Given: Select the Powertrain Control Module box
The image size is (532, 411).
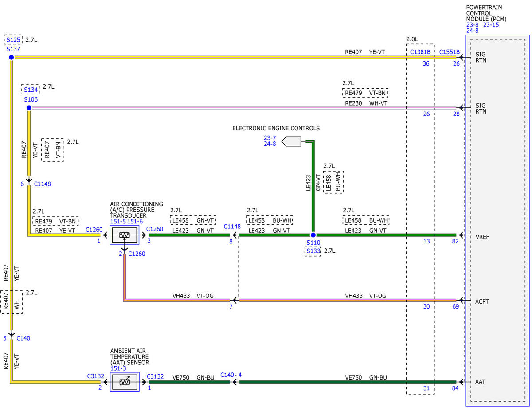Looking at the screenshot, I should tap(496, 220).
